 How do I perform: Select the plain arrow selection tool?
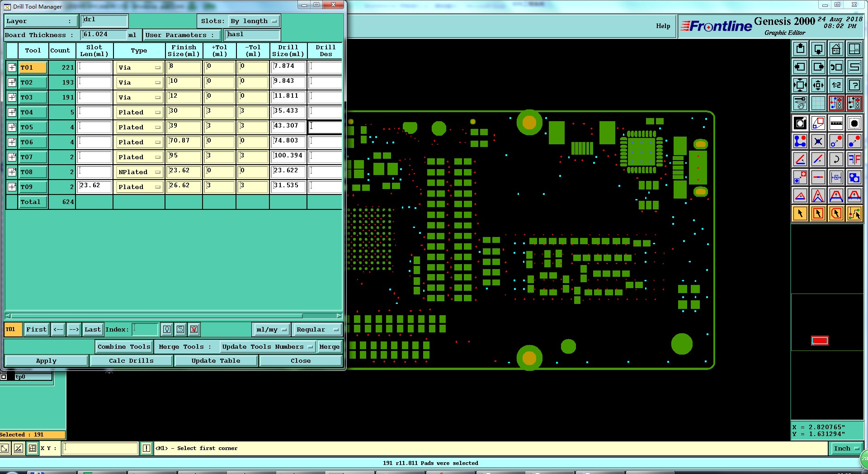[800, 213]
